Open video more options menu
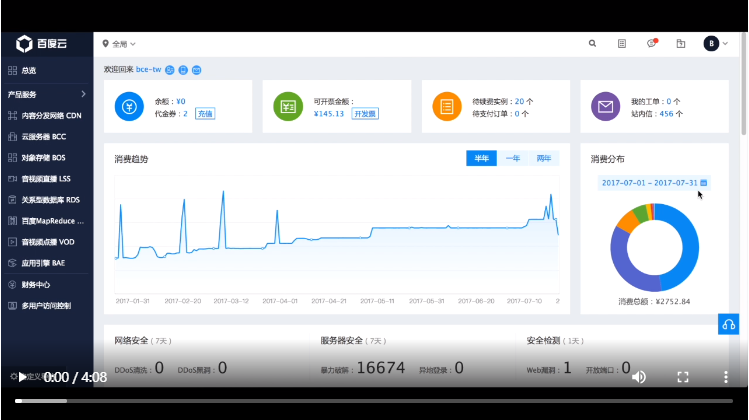The width and height of the screenshot is (749, 420). (726, 377)
